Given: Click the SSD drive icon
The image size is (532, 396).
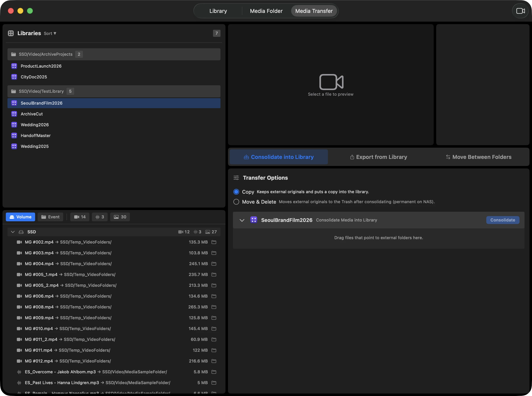Looking at the screenshot, I should point(21,232).
